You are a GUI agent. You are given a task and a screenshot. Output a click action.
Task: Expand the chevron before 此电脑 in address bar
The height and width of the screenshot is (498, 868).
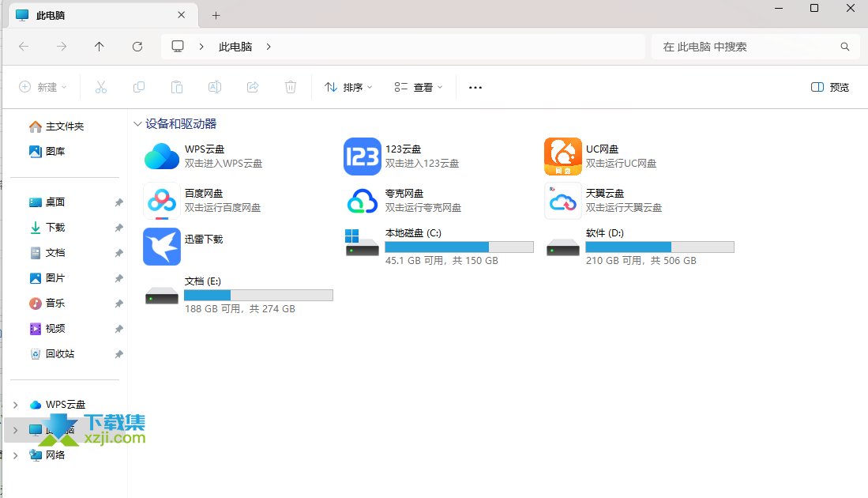point(201,47)
